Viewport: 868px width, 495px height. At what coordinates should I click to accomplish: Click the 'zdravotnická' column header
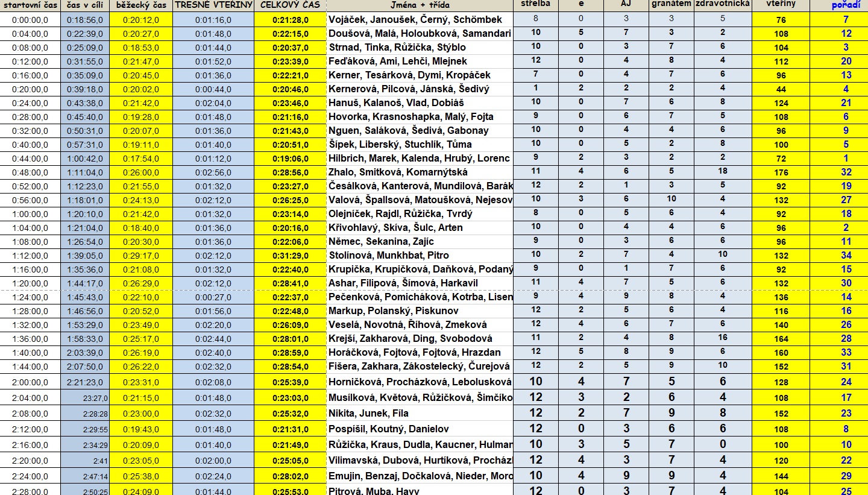click(722, 5)
